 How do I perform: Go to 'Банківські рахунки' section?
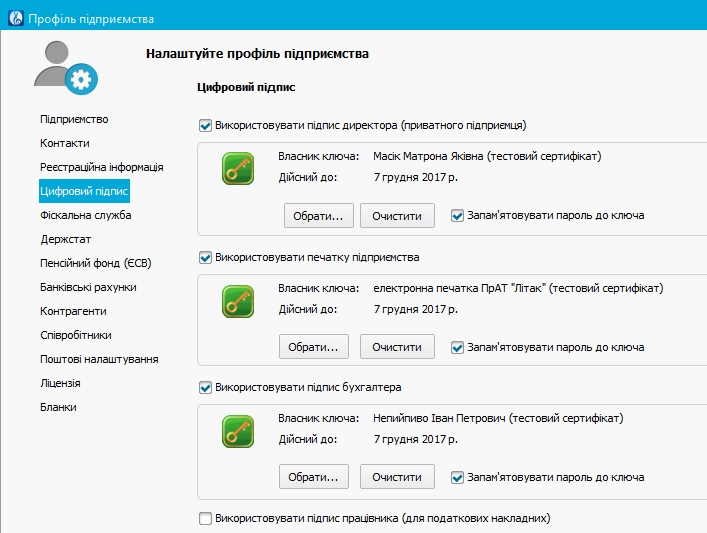tap(88, 287)
